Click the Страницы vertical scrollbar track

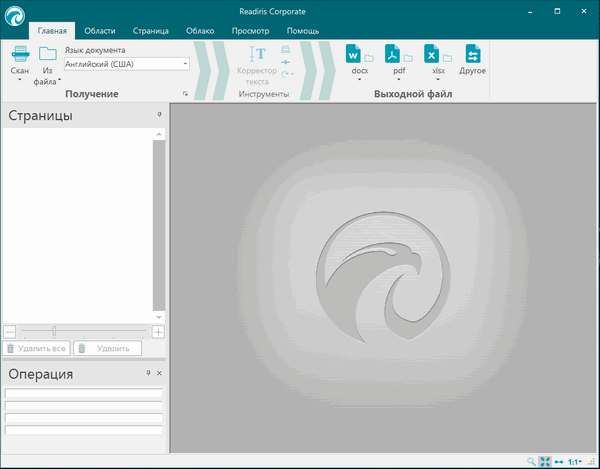click(159, 225)
